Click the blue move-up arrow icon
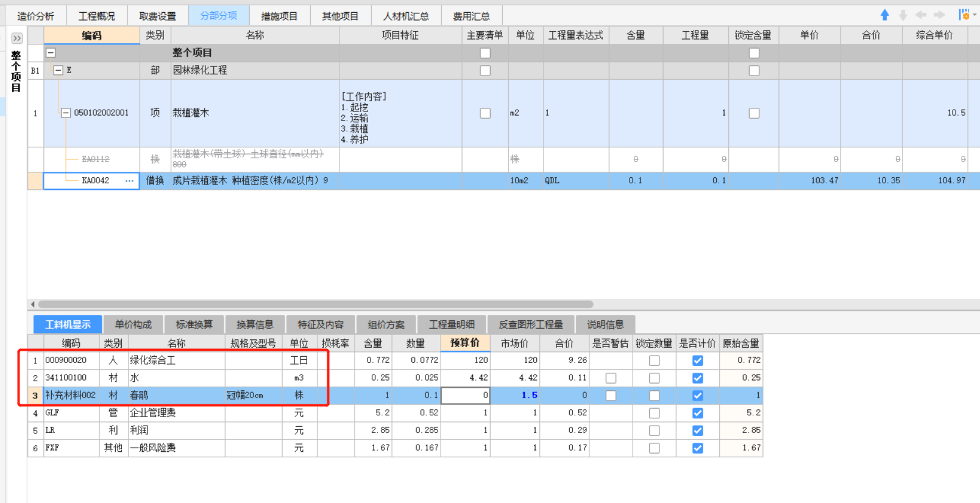The image size is (980, 503). click(x=884, y=15)
